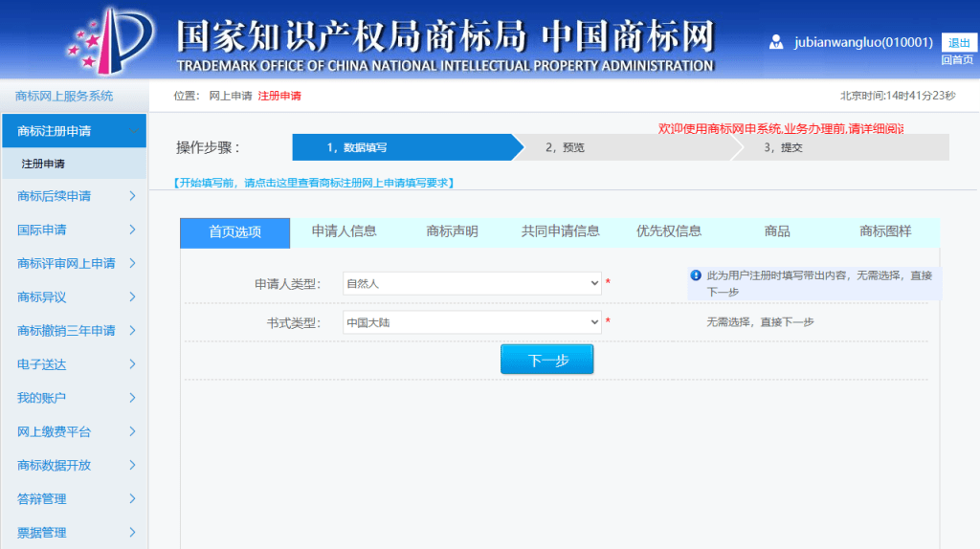Viewport: 980px width, 549px height.
Task: Switch to the 申请人信息 tab
Action: click(x=344, y=231)
